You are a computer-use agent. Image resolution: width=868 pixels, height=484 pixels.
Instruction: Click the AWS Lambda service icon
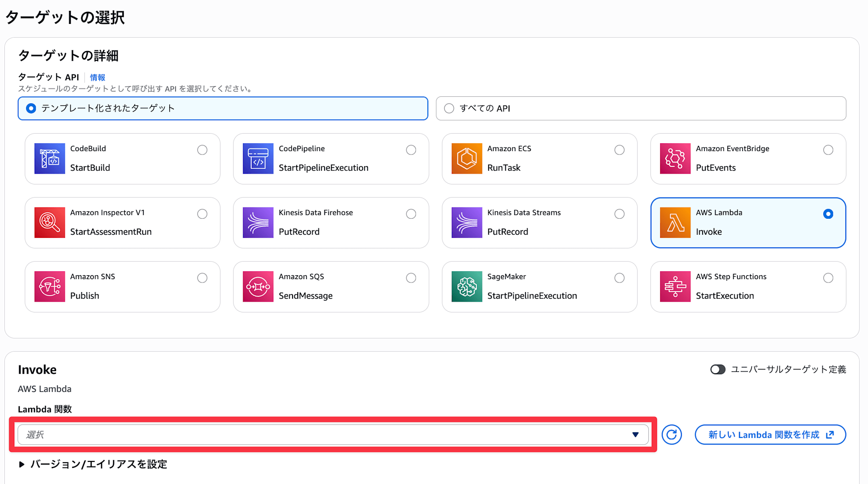[675, 223]
